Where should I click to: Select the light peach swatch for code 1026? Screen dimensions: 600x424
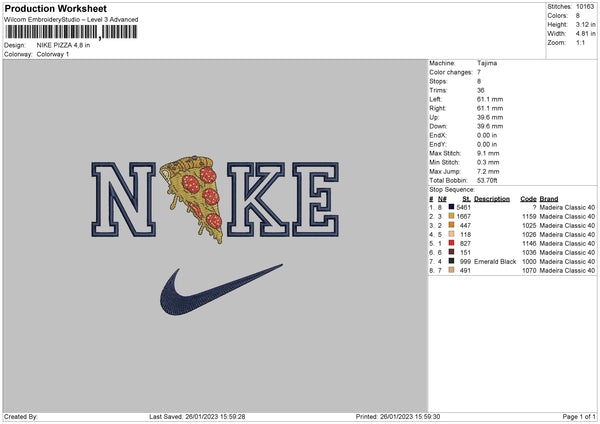(x=451, y=234)
